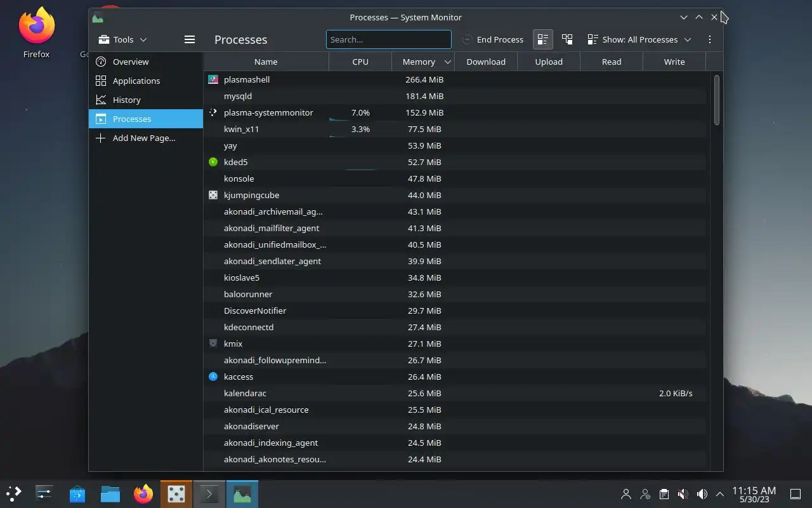Select the plasmashell process row
The image size is (812, 508).
tap(455, 79)
